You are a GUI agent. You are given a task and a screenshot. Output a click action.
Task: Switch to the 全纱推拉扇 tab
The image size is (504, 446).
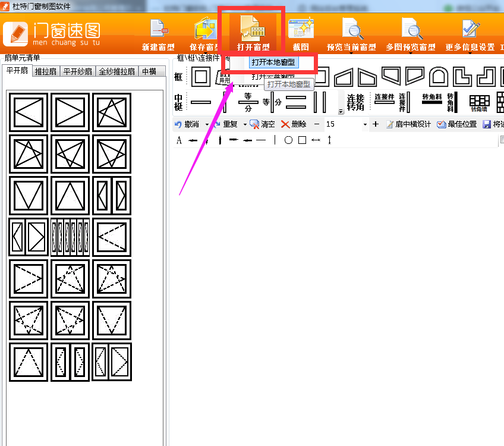point(117,71)
